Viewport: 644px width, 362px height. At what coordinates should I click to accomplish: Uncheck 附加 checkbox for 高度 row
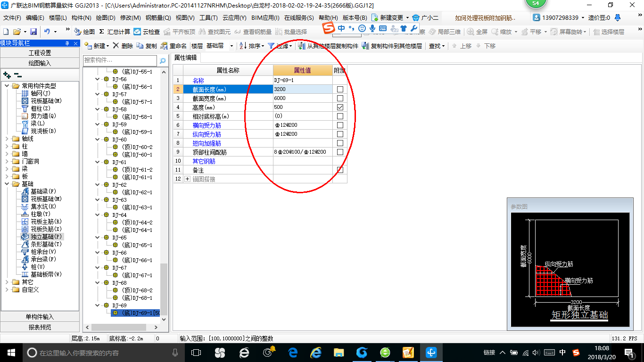pos(340,107)
